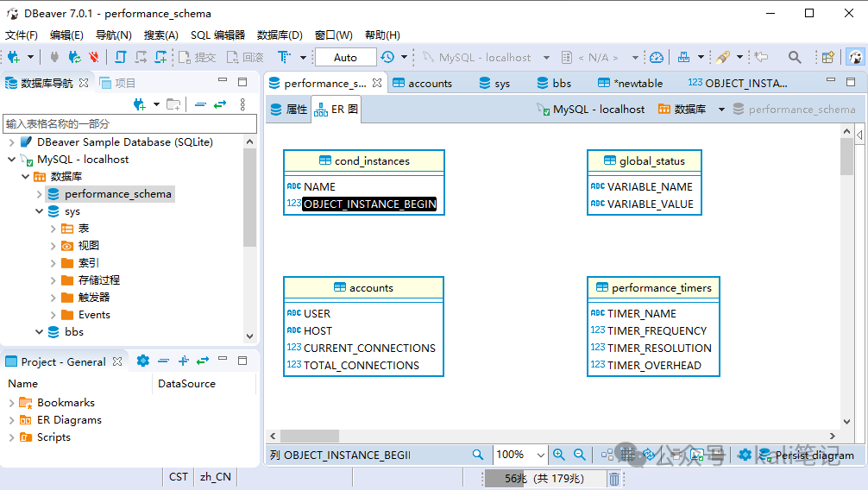Toggle the grid icon in ER toolbar
This screenshot has width=868, height=490.
click(627, 455)
